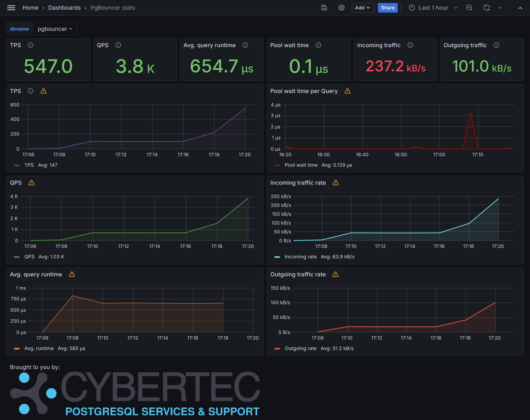Click the Share button

point(388,8)
